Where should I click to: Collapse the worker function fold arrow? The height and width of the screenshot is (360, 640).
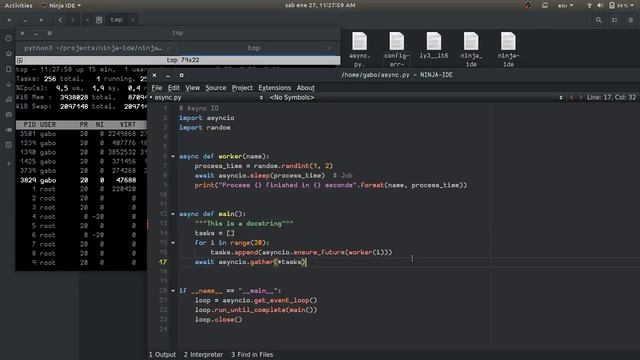coord(173,156)
